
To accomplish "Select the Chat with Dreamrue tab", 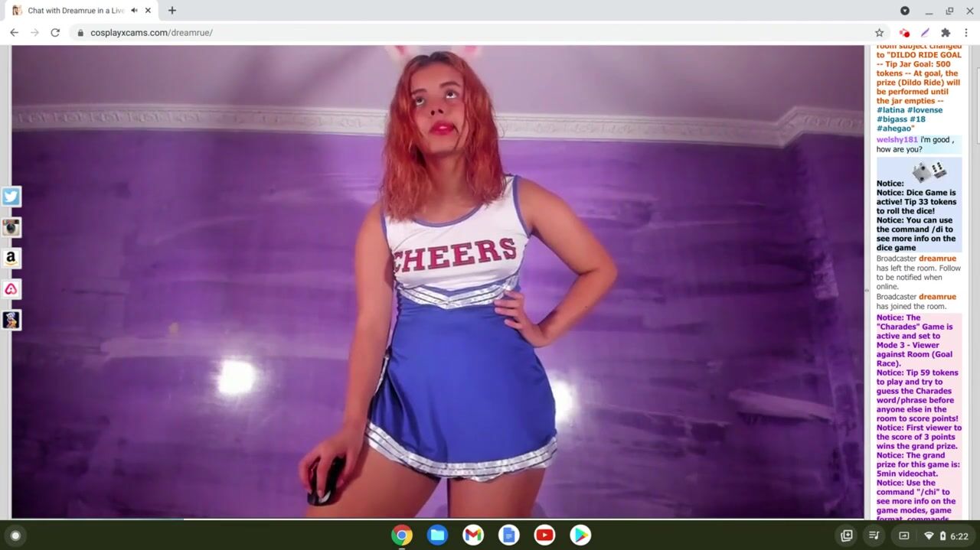I will (73, 11).
